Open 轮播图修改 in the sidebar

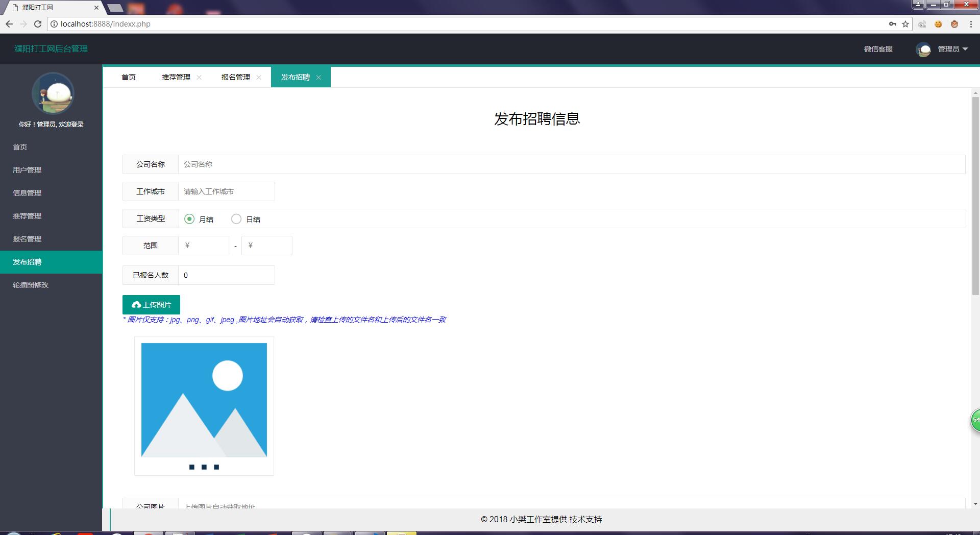(x=31, y=285)
